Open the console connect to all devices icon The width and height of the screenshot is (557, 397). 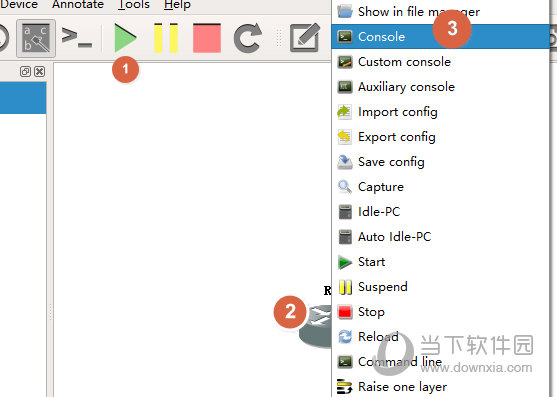(x=77, y=38)
